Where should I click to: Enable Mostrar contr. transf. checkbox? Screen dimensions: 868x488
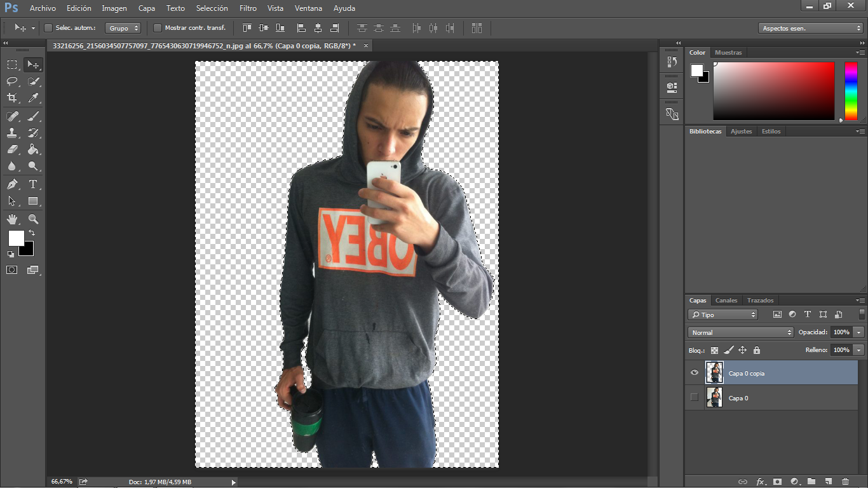click(158, 28)
